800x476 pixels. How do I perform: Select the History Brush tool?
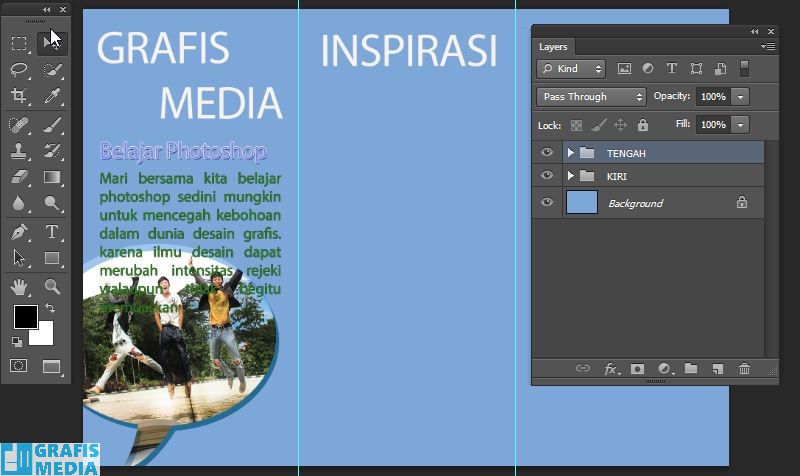pos(52,151)
